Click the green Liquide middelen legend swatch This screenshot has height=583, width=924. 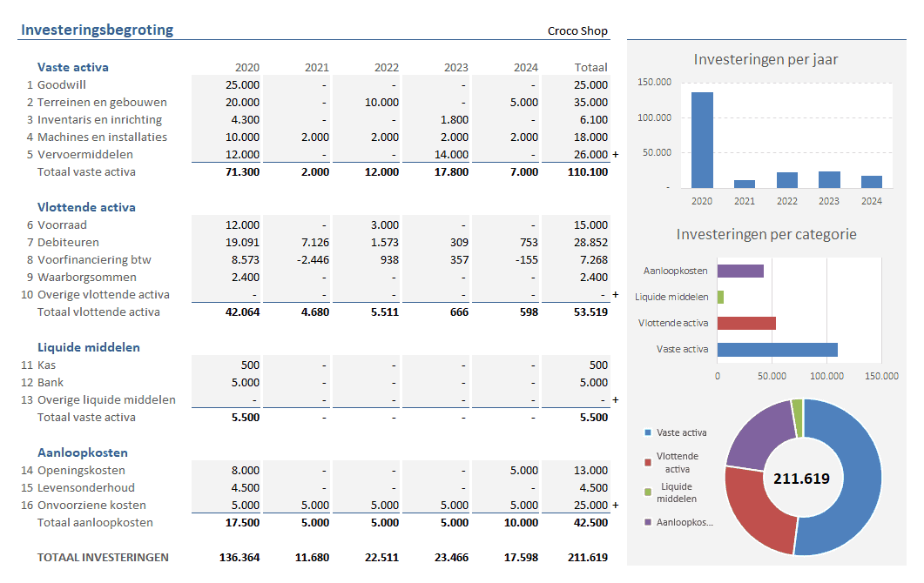[x=647, y=493]
